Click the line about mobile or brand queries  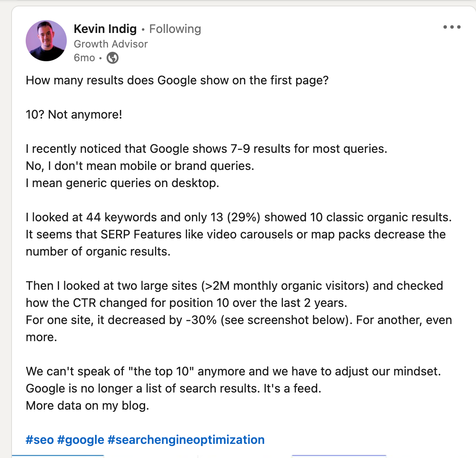(x=140, y=166)
